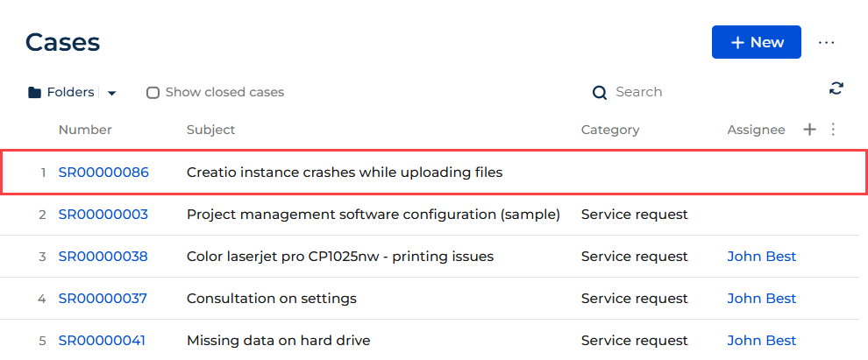
Task: Open case SR00000037 link
Action: 103,299
